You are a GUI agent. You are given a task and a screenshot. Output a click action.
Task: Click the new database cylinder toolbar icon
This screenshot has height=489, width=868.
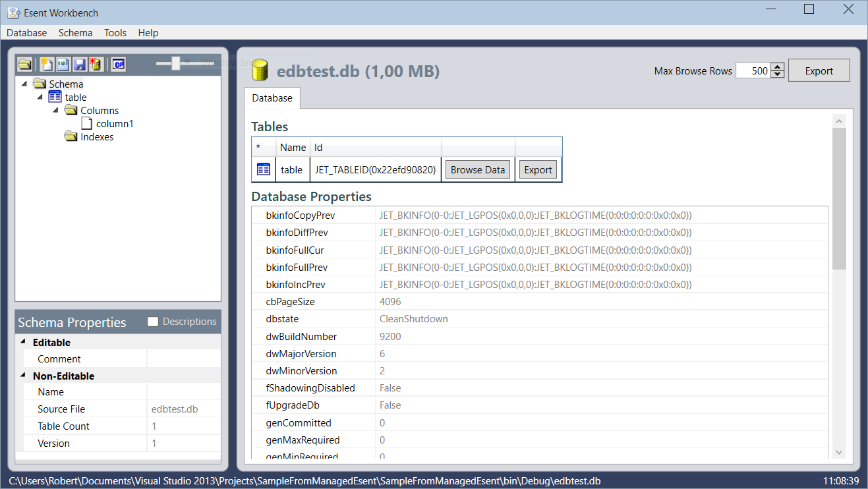[96, 64]
